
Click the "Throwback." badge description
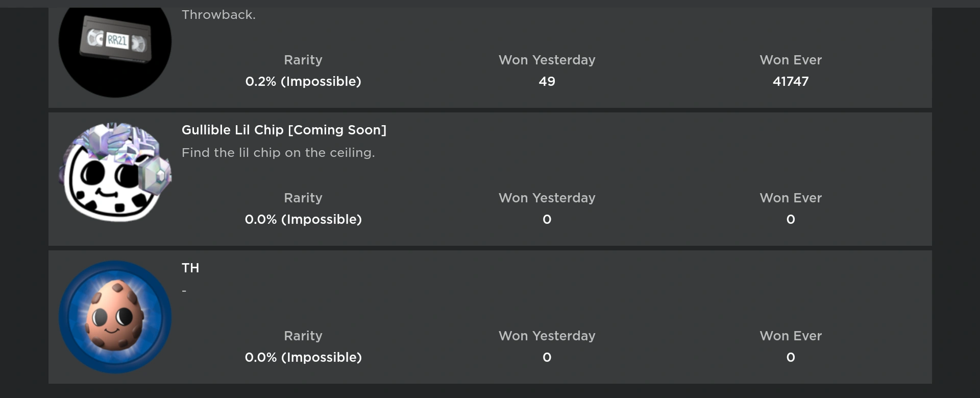[x=218, y=15]
